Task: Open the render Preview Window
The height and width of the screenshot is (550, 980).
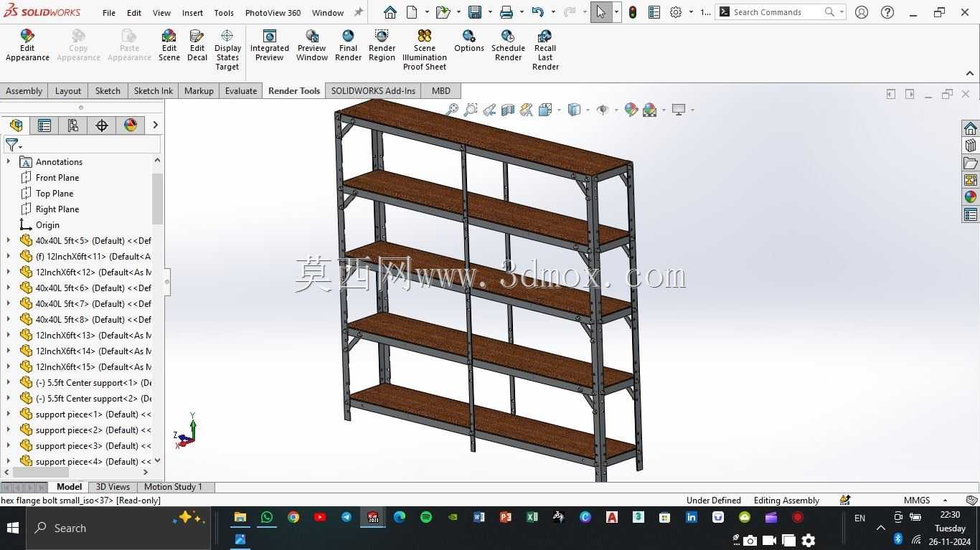Action: pos(312,46)
